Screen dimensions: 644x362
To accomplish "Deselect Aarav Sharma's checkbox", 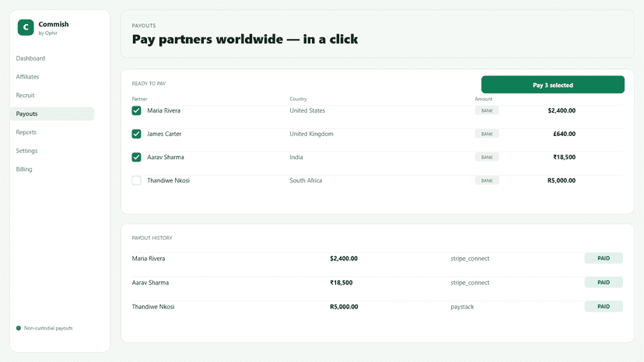I will coord(136,157).
